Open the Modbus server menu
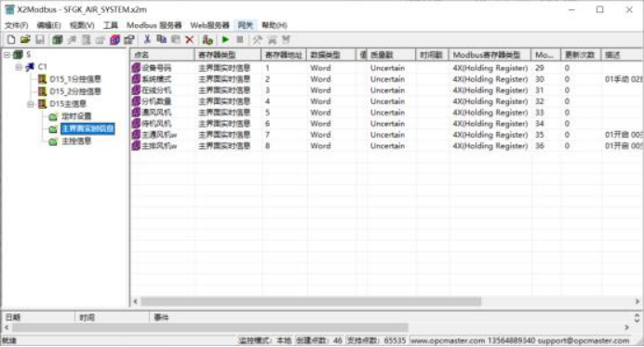 (154, 25)
